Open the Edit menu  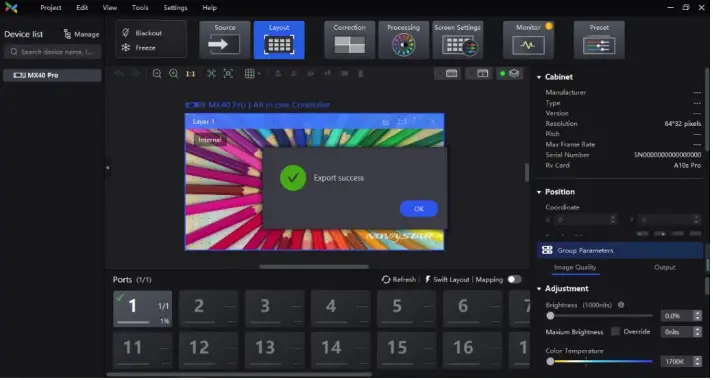(82, 8)
